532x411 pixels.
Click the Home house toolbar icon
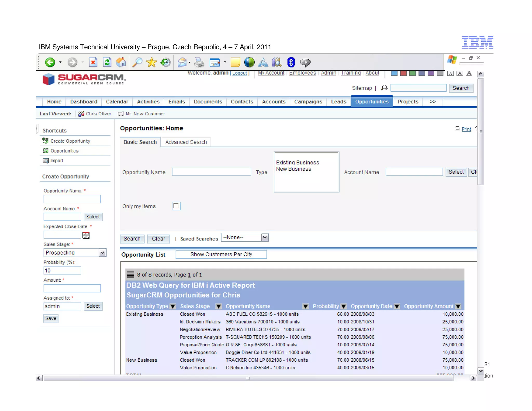pyautogui.click(x=121, y=62)
